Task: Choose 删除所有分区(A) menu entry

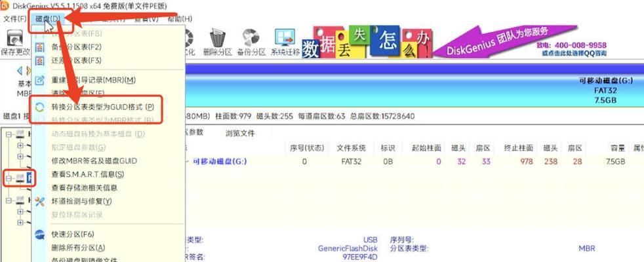Action: click(x=79, y=248)
